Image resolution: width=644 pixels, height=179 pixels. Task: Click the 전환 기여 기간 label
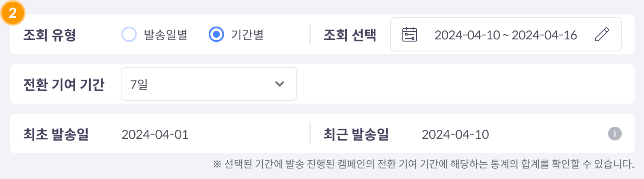[x=64, y=84]
